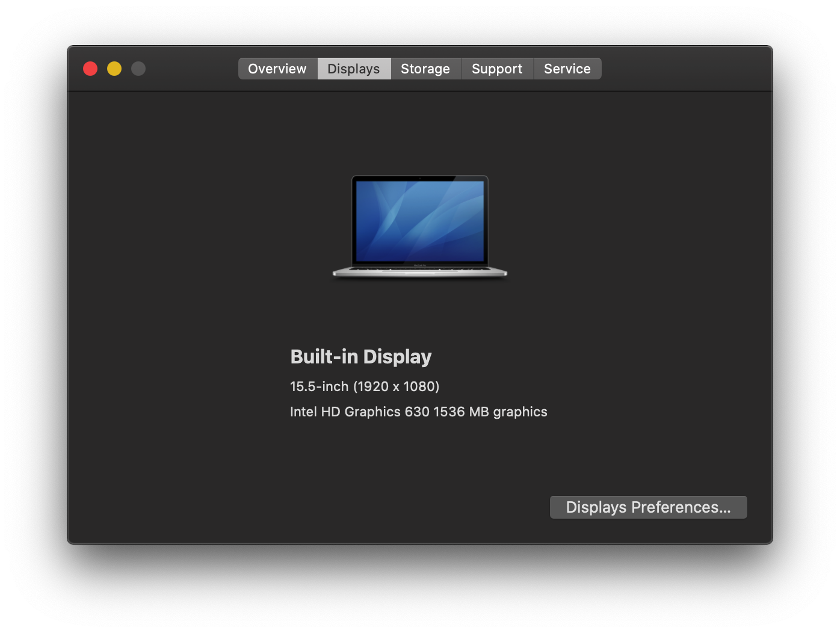
Task: Click the Built-in Display heading
Action: click(x=361, y=356)
